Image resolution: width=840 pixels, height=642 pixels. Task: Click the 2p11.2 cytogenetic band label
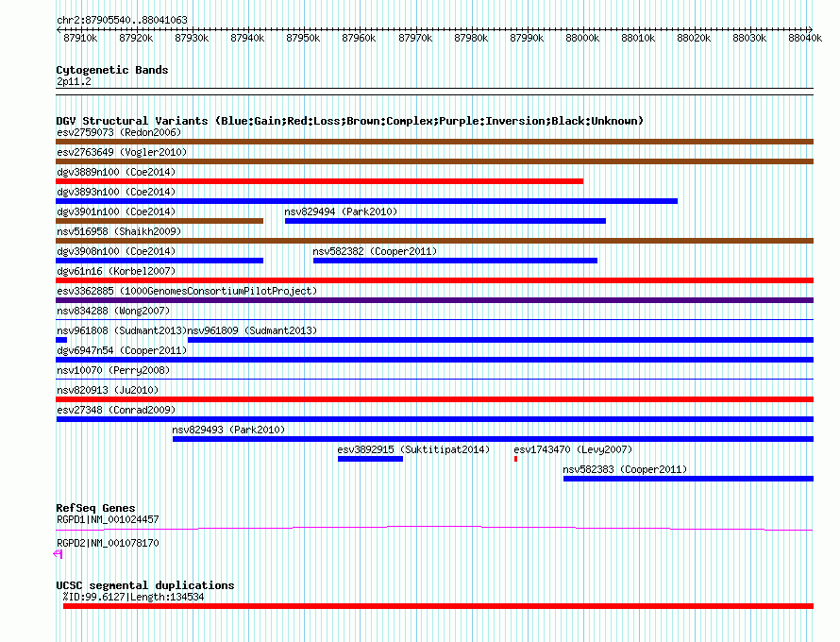coord(74,82)
